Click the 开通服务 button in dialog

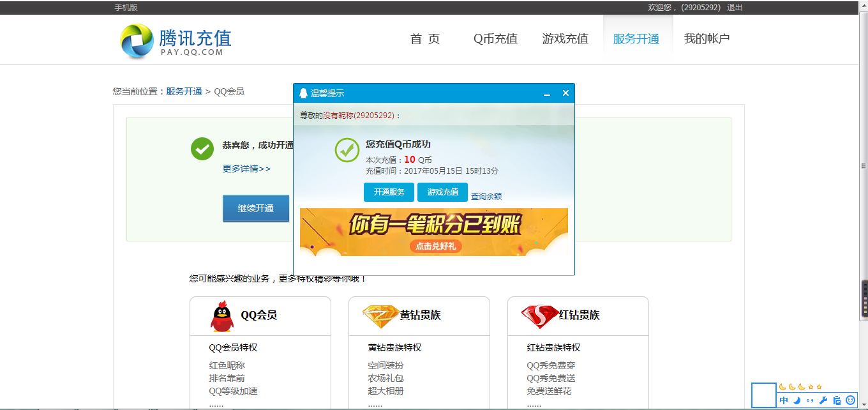click(x=389, y=192)
